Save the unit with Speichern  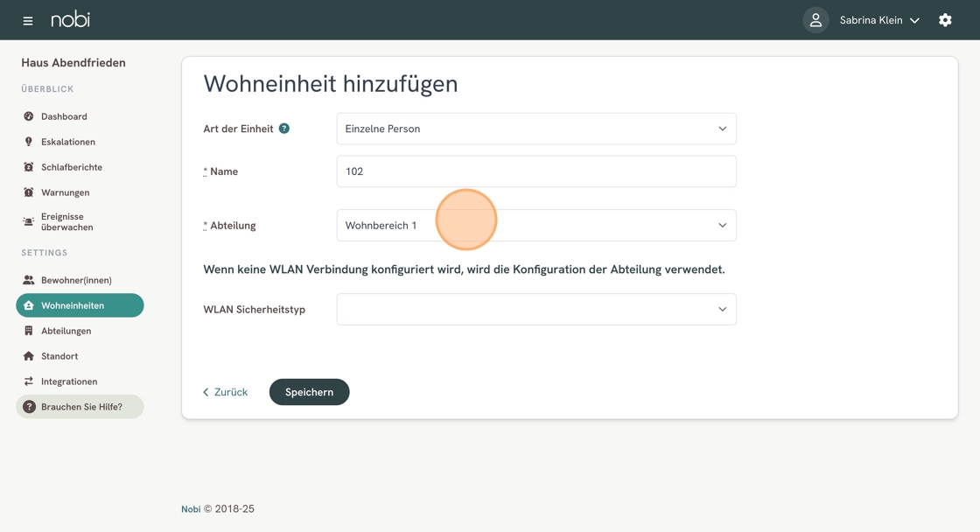pyautogui.click(x=310, y=392)
